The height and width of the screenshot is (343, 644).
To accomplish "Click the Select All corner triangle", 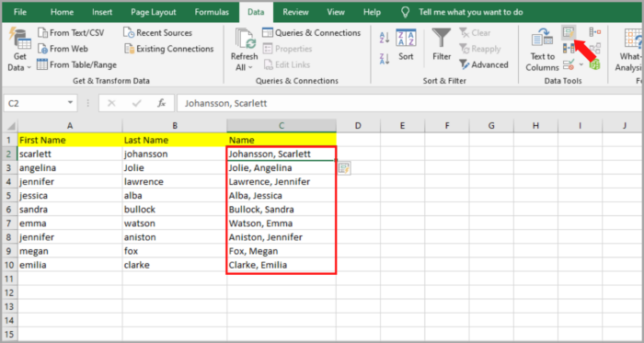I will (11, 126).
